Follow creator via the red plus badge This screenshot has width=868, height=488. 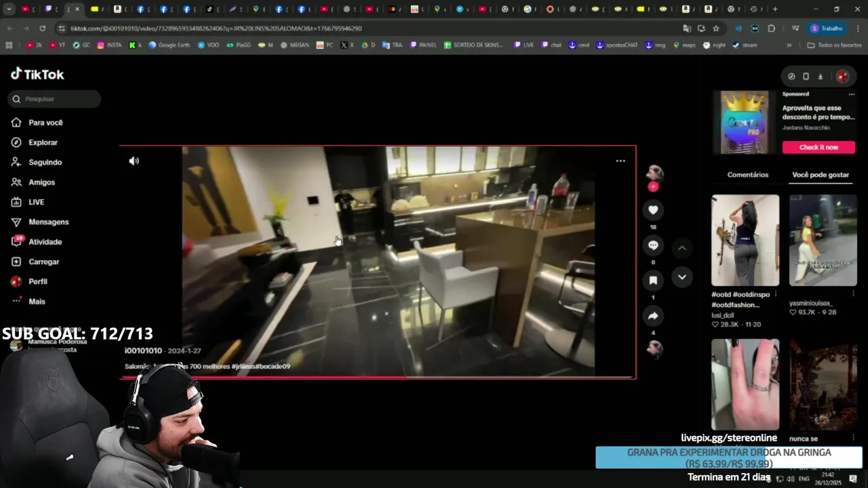(653, 186)
